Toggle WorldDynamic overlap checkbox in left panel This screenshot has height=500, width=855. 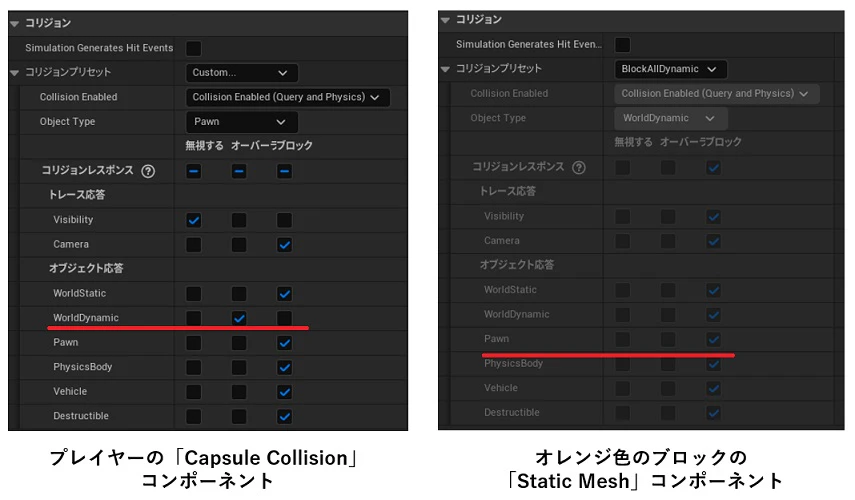(239, 318)
